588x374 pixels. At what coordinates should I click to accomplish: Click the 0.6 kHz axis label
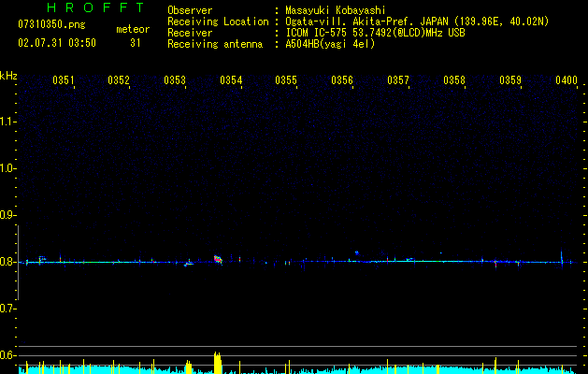click(x=7, y=355)
